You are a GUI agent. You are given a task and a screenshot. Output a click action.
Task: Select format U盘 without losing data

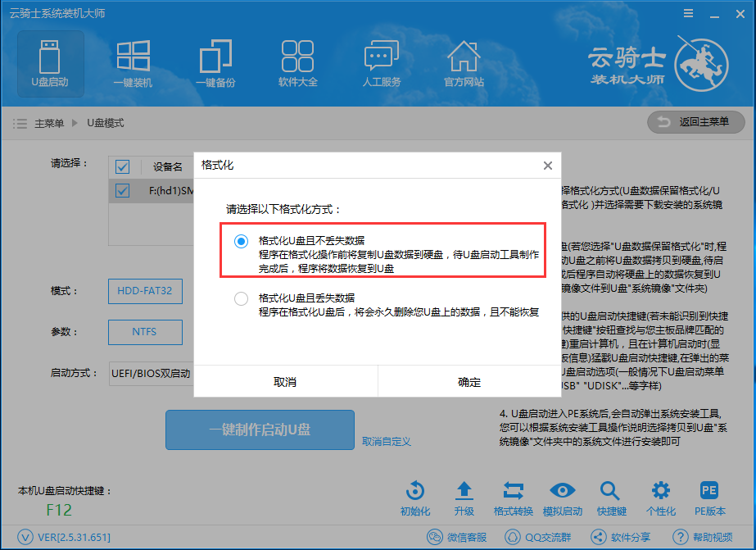click(x=241, y=241)
